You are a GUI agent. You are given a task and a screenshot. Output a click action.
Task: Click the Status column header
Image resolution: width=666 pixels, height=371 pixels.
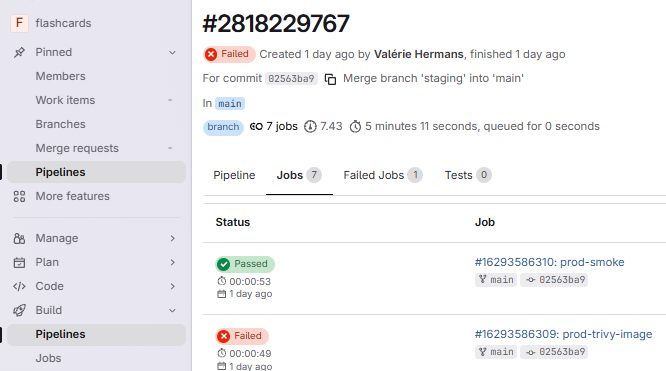pos(233,222)
